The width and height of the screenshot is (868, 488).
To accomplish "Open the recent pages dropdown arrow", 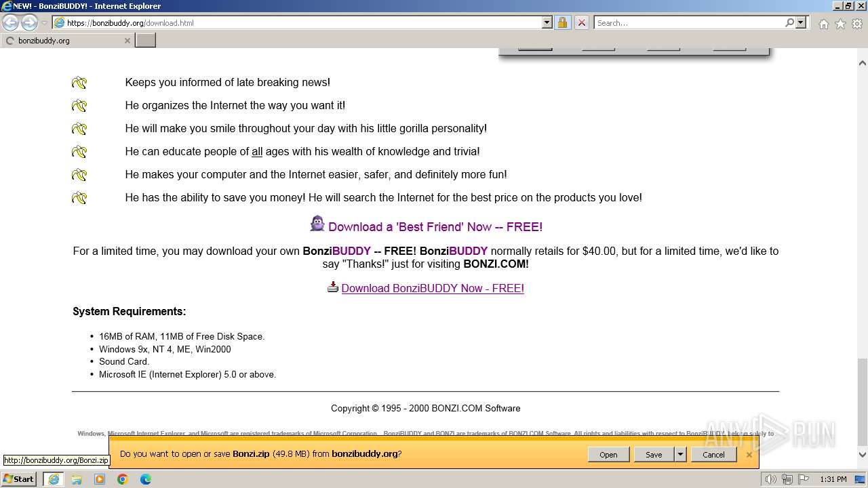I will (44, 23).
